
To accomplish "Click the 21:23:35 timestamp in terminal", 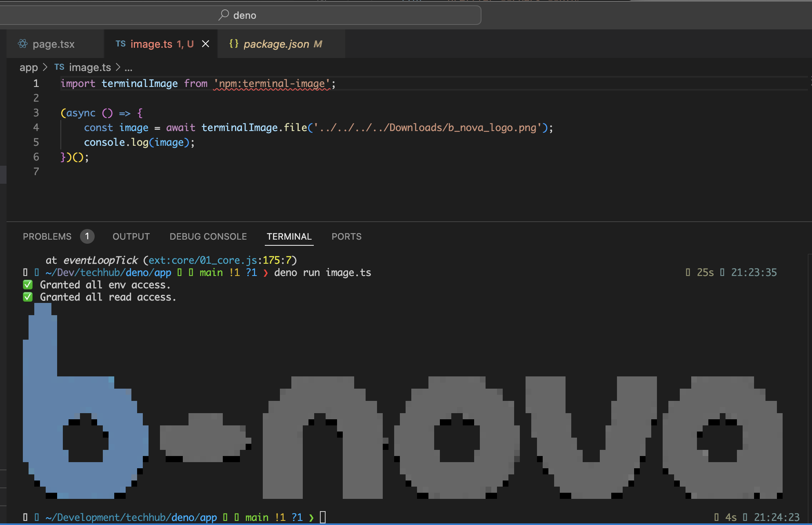I will point(754,272).
